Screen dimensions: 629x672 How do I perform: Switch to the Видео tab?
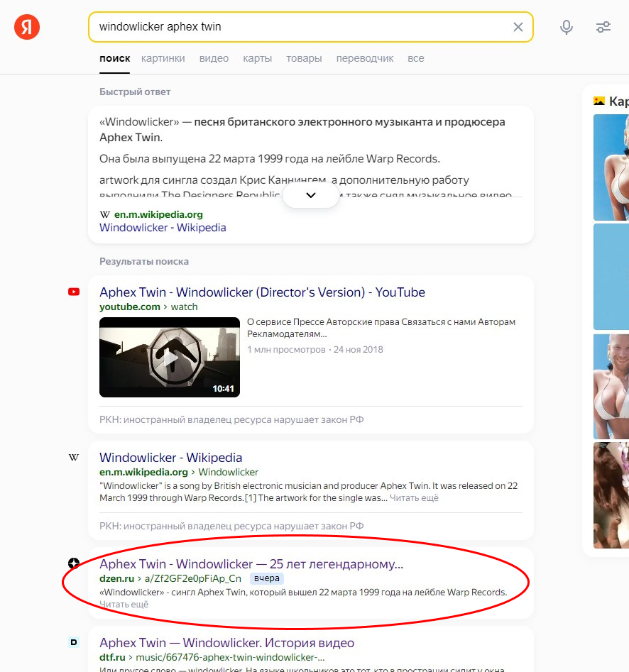pos(214,58)
